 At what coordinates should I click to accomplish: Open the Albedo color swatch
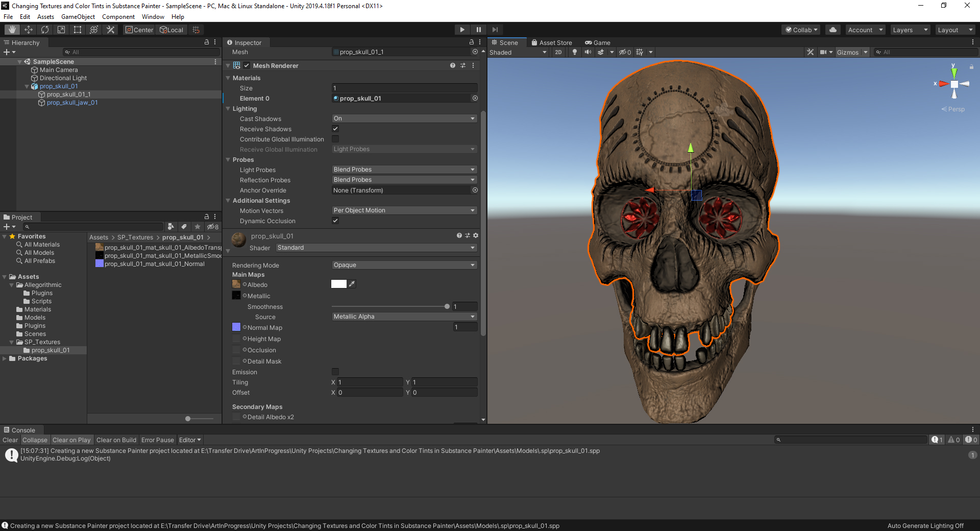[338, 284]
